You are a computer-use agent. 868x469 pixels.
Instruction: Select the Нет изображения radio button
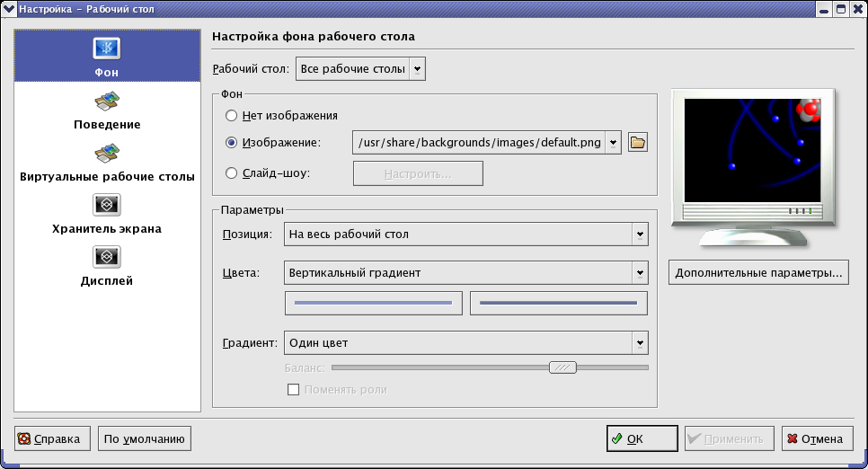coord(232,115)
